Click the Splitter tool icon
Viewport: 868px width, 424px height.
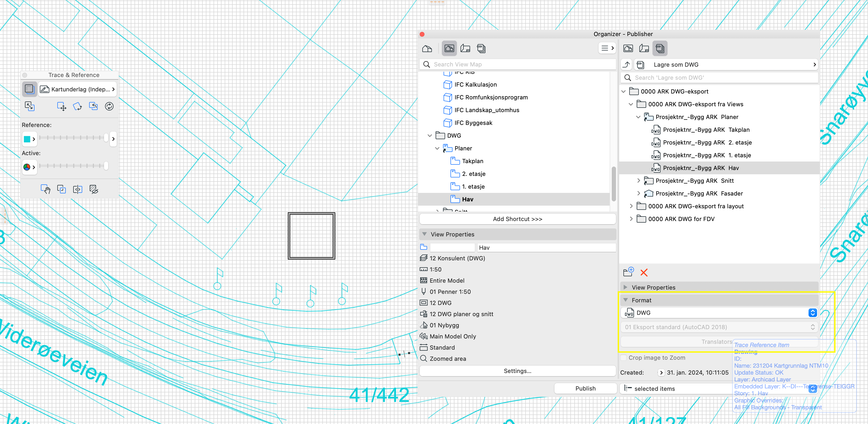pos(77,189)
